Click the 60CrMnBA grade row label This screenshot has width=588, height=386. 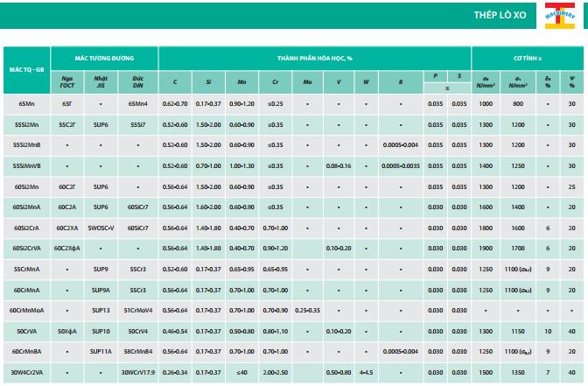pyautogui.click(x=26, y=352)
